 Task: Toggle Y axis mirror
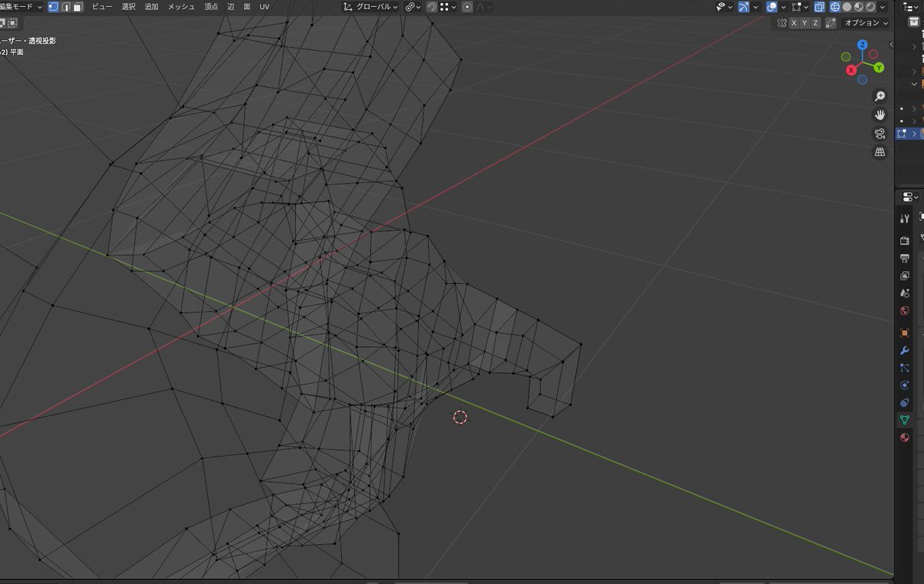click(x=805, y=23)
